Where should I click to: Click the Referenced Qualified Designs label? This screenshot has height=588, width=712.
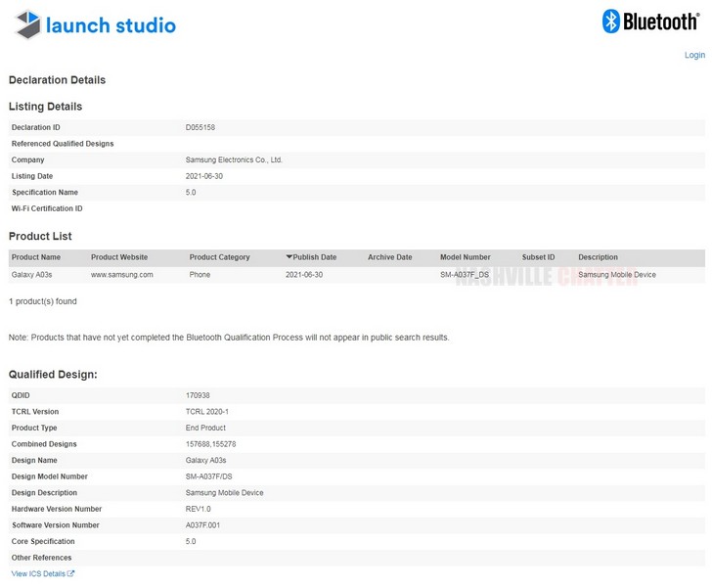pyautogui.click(x=63, y=144)
